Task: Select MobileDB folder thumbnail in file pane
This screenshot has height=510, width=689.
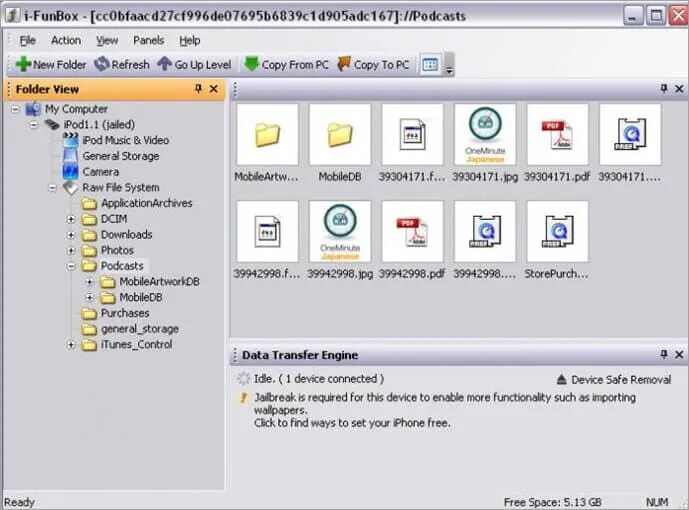Action: [x=340, y=135]
